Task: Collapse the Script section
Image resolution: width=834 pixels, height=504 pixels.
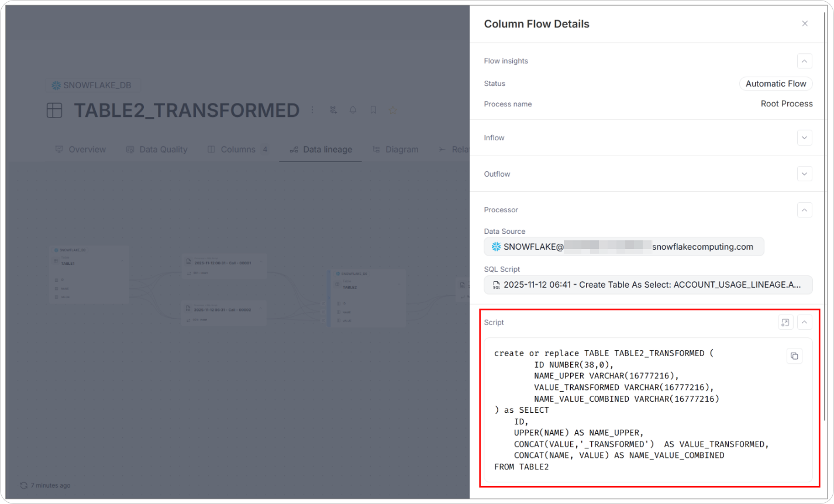Action: point(805,322)
